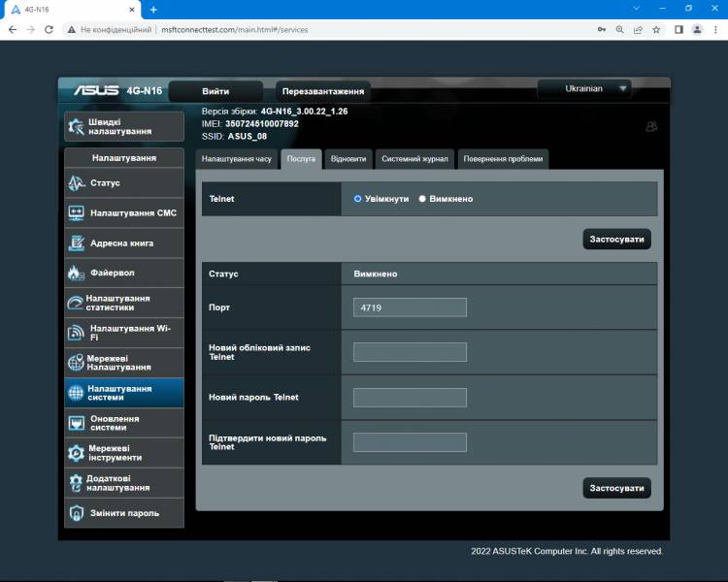Viewport: 728px width, 582px height.
Task: Click build version 4G-N16_3.00.22_1.26 text
Action: point(304,112)
